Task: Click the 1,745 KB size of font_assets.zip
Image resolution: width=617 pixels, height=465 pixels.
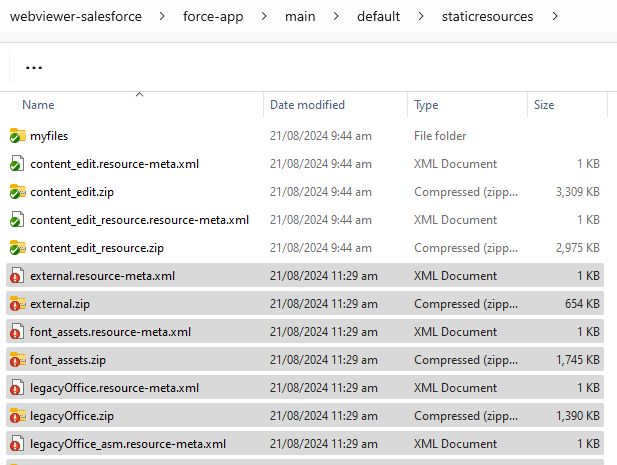Action: click(x=578, y=360)
